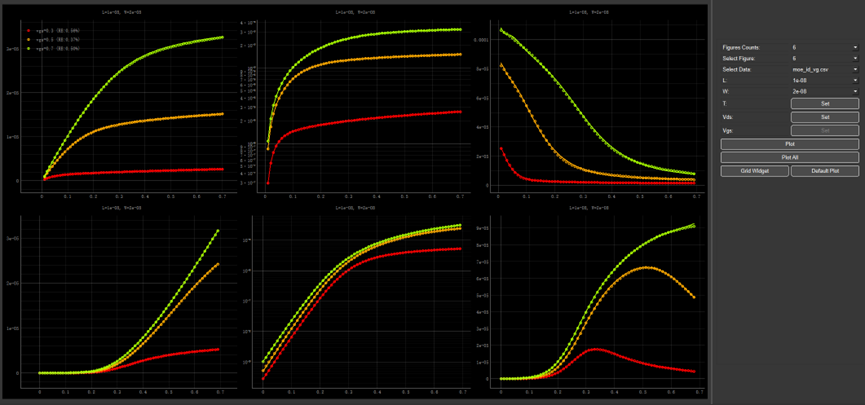Expand the L value dropdown
This screenshot has width=865, height=405.
click(x=824, y=81)
